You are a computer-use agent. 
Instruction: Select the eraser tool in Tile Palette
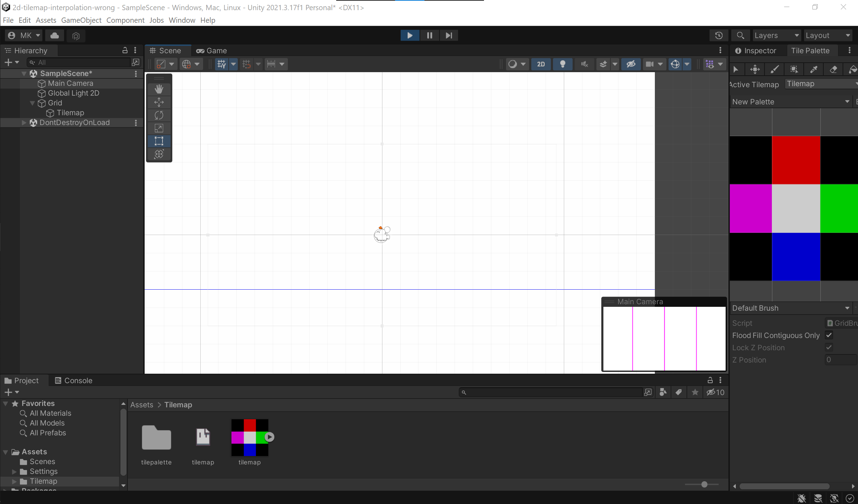click(x=833, y=69)
